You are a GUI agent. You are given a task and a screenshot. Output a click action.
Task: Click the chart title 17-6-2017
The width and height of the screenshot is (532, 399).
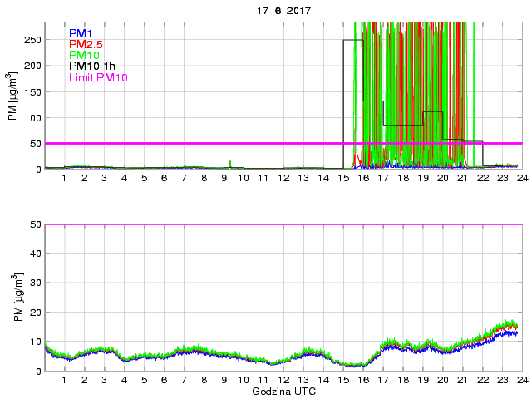coord(282,10)
